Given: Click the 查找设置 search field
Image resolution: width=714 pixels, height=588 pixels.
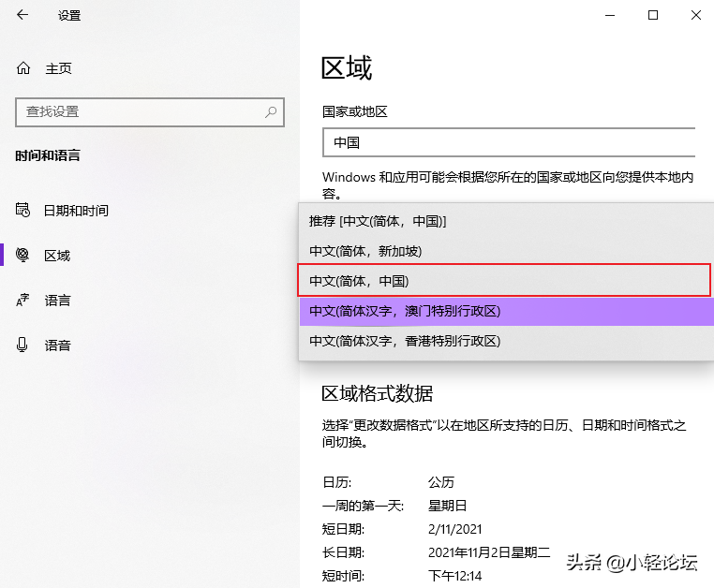Looking at the screenshot, I should (150, 112).
